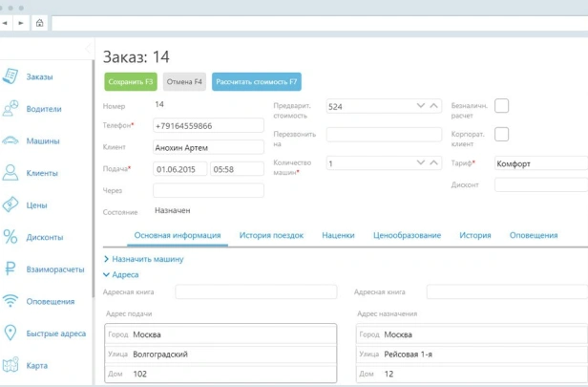Click the Телефон input field
The height and width of the screenshot is (387, 588).
tap(207, 126)
